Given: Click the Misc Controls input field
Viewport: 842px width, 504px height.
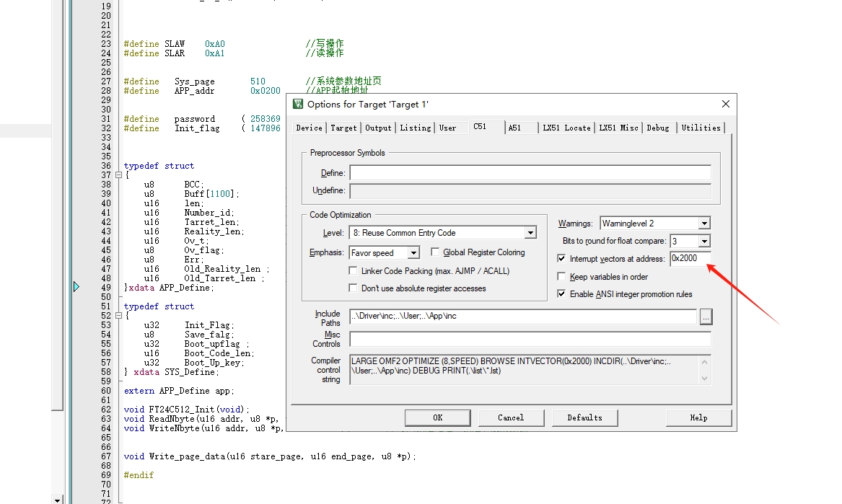Looking at the screenshot, I should pyautogui.click(x=530, y=339).
